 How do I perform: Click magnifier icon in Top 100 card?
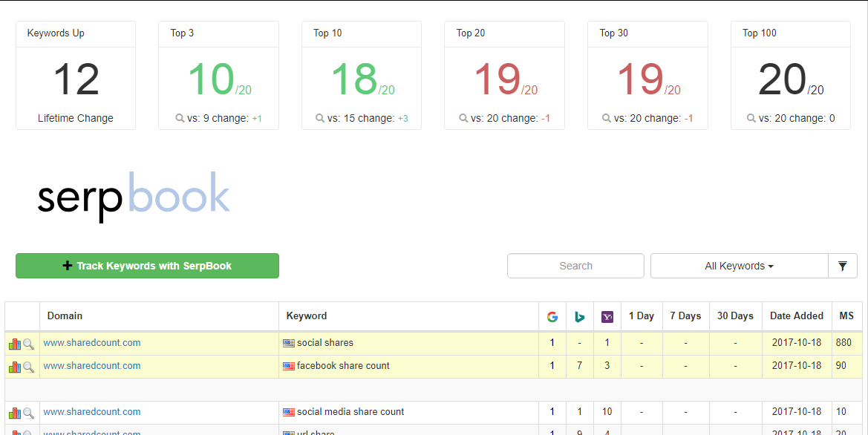pyautogui.click(x=751, y=118)
